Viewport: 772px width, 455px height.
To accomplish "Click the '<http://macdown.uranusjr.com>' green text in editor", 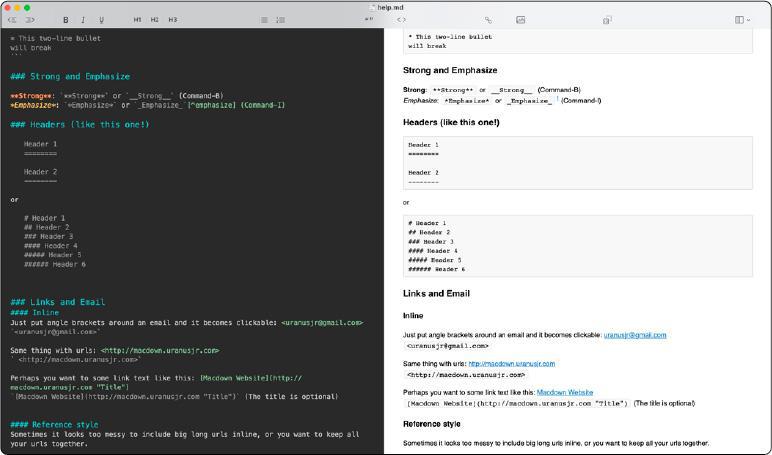I will coord(160,350).
